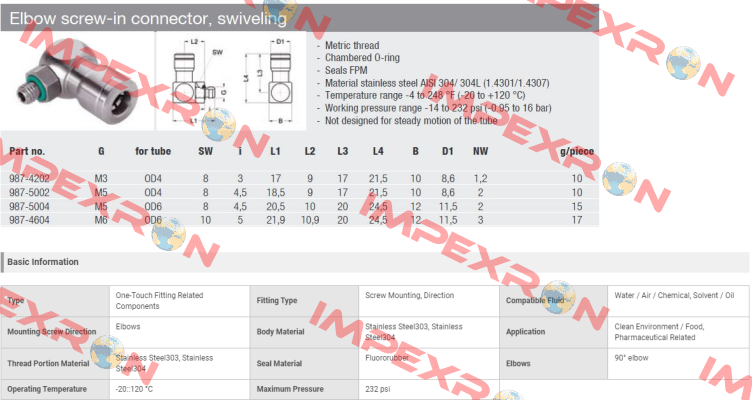The image size is (752, 400).
Task: Click the '17' g/piece weight for 987-4604
Action: [x=577, y=220]
